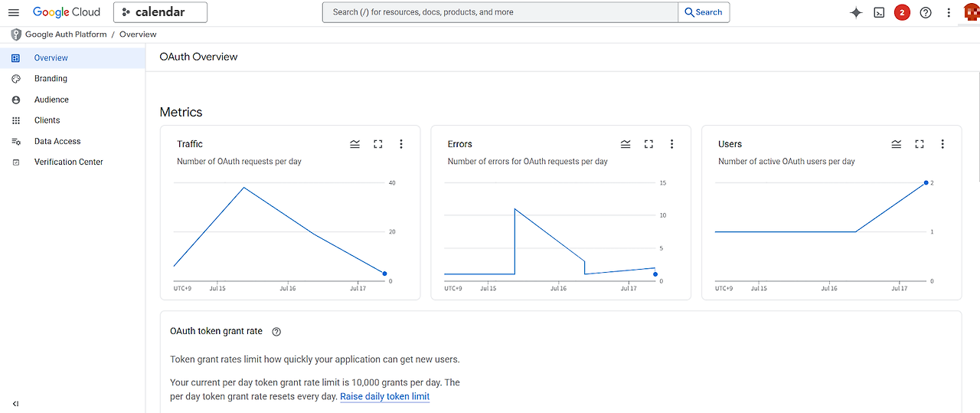
Task: Focus the resources search field
Action: tap(500, 12)
